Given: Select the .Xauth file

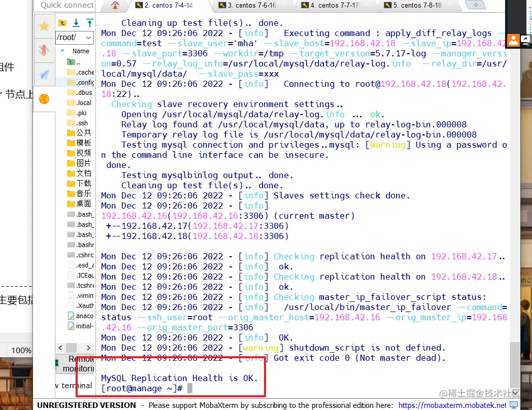Looking at the screenshot, I should (81, 306).
